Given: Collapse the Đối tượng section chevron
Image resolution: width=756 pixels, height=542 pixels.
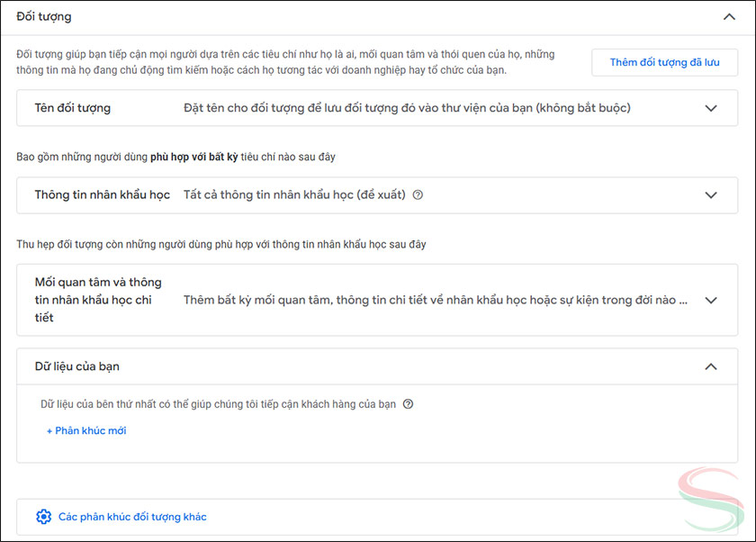Looking at the screenshot, I should (x=728, y=16).
